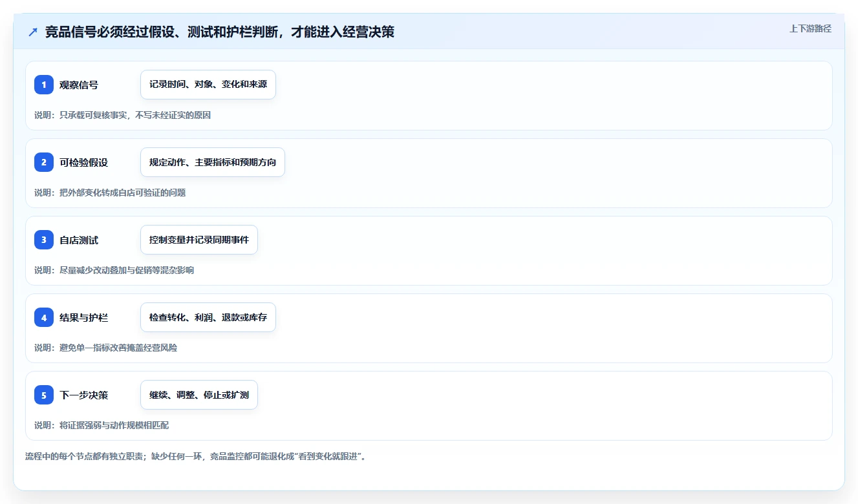Select step number 5 badge
Image resolution: width=858 pixels, height=504 pixels.
tap(44, 395)
